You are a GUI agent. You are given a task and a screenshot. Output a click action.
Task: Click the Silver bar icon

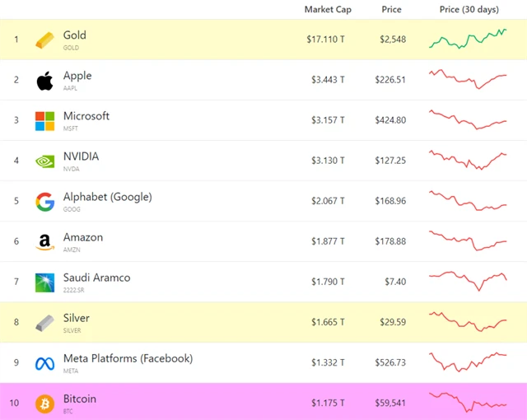44,323
